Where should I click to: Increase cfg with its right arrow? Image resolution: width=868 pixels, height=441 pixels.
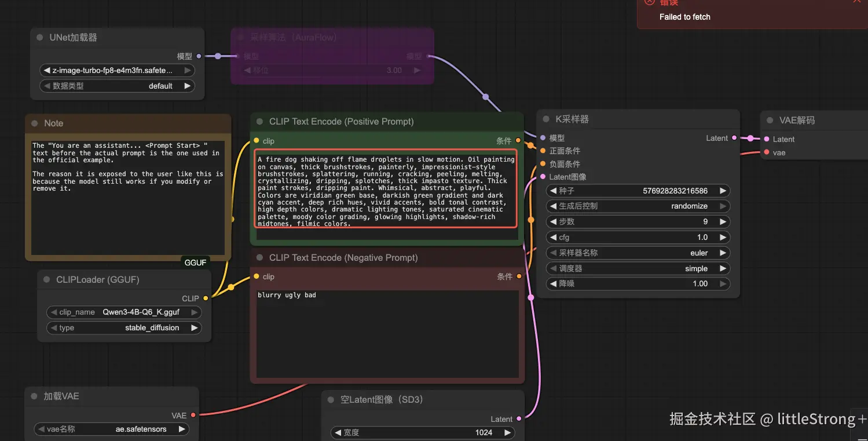click(x=722, y=237)
